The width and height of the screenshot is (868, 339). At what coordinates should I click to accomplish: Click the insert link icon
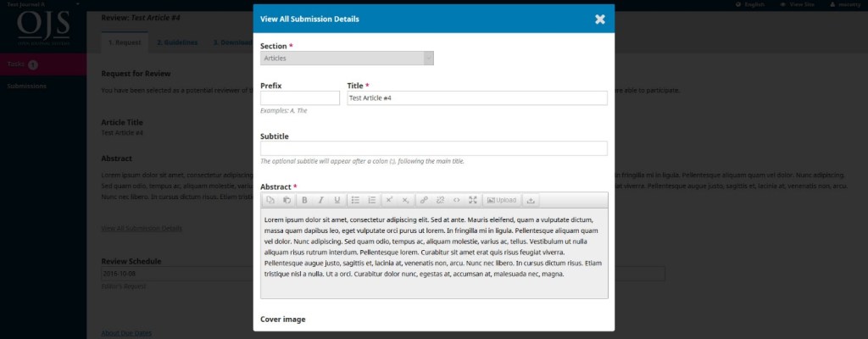coord(424,200)
